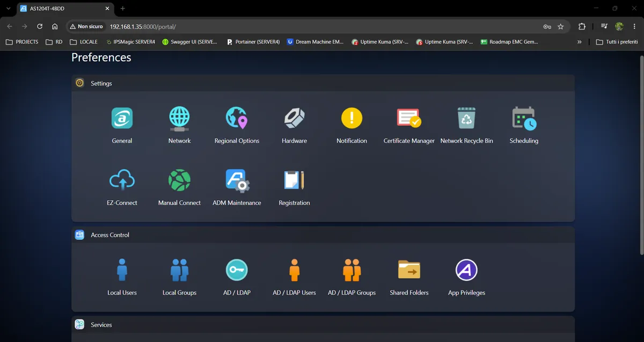Launch Certificate Manager
The height and width of the screenshot is (342, 644).
click(x=409, y=118)
